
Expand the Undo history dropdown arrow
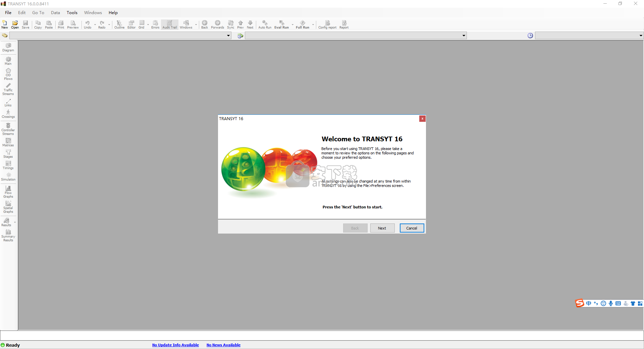(x=95, y=24)
